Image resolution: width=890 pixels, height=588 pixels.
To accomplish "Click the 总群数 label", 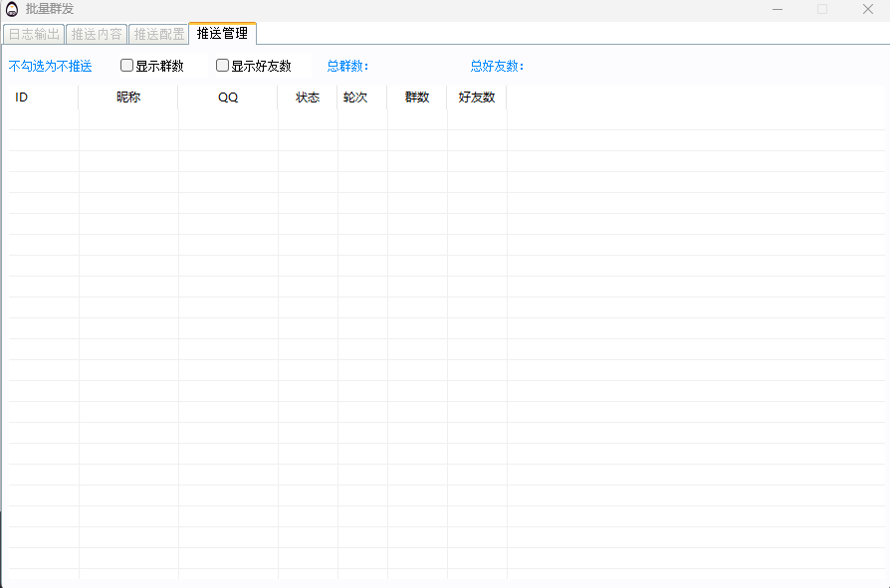I will click(347, 67).
